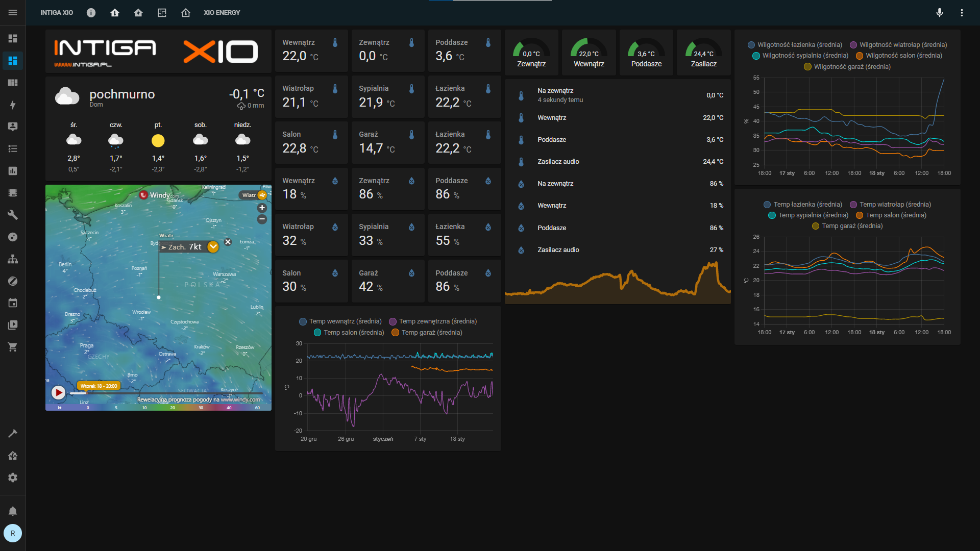The image size is (980, 551).
Task: Toggle Temp salon (średnia) in right chart
Action: pyautogui.click(x=891, y=215)
